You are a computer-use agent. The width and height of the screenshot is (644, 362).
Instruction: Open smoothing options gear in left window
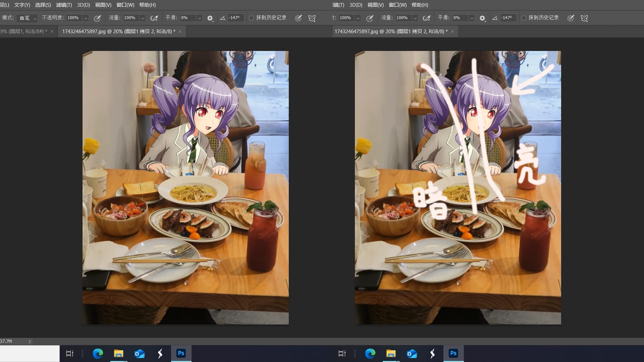[210, 18]
